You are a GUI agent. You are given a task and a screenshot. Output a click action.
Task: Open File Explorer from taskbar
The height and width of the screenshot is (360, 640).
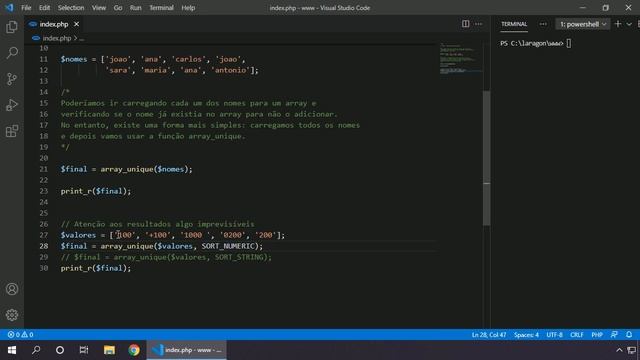pos(109,350)
